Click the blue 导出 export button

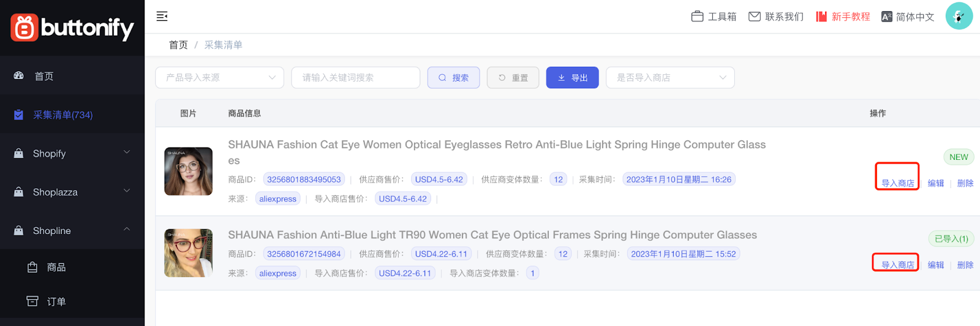[x=572, y=78]
